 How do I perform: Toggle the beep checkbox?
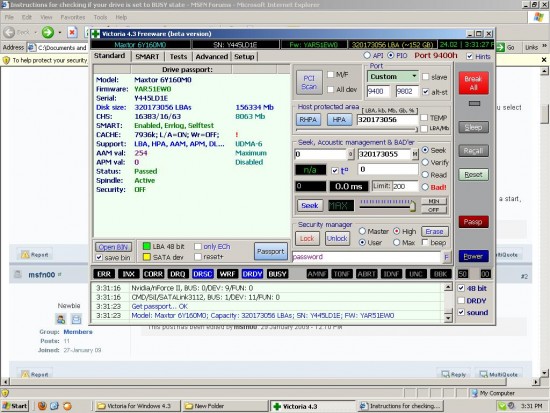(x=425, y=242)
